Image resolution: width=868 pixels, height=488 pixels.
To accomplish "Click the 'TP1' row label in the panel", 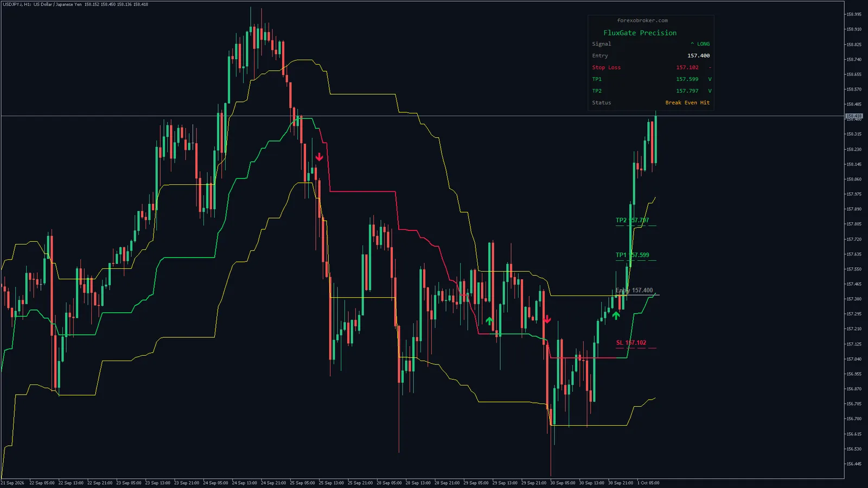I will (x=597, y=79).
